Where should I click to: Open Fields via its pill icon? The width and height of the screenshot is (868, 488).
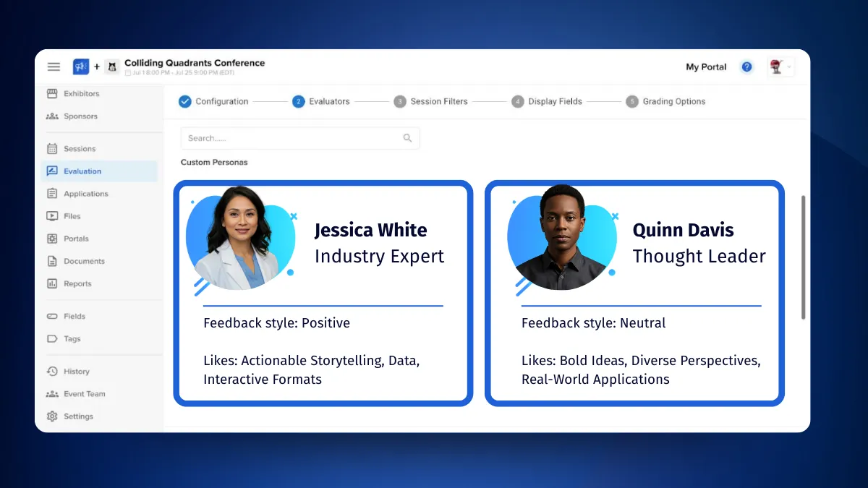(52, 316)
